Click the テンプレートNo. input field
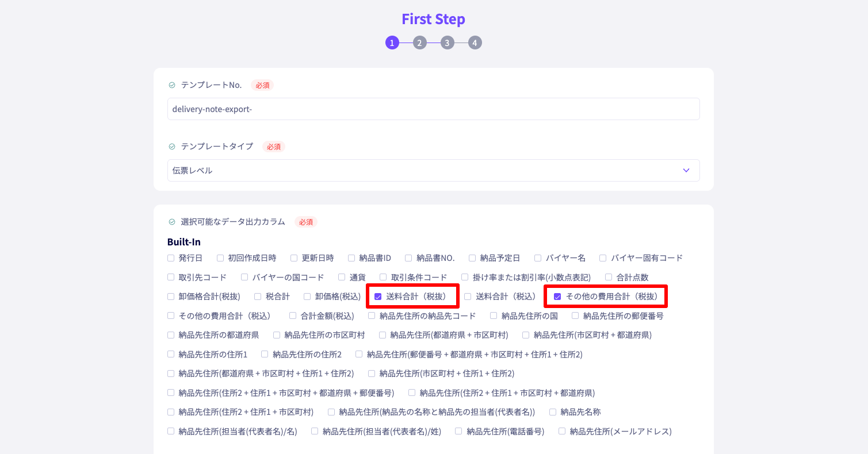 pos(433,109)
